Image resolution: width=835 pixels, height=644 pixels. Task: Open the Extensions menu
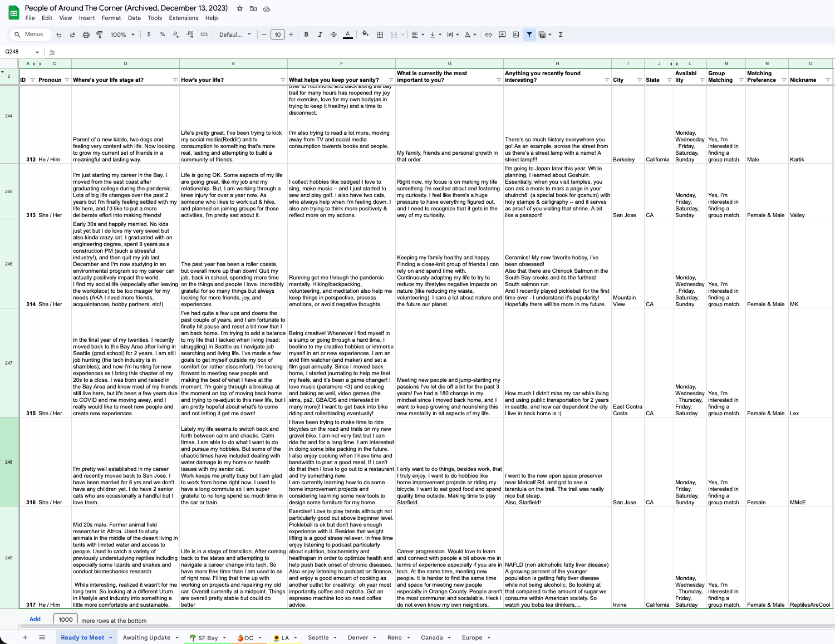point(184,18)
